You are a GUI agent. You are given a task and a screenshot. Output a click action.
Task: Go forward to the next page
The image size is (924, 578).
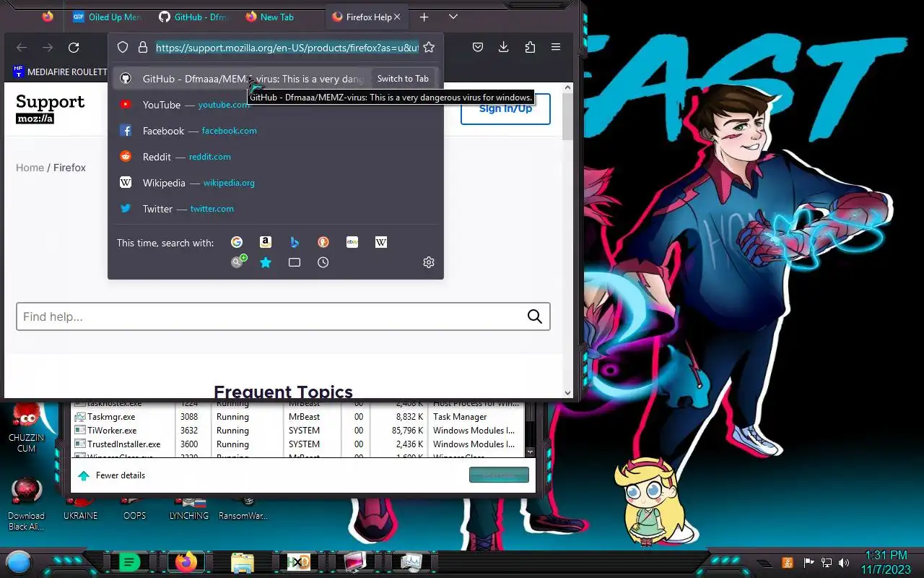tap(48, 47)
